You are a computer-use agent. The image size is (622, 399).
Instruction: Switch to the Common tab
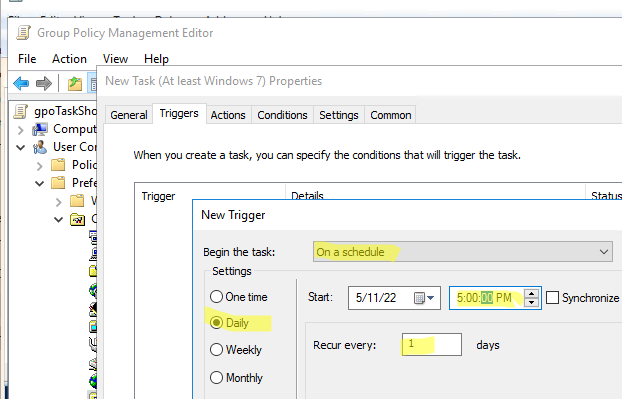click(x=391, y=115)
